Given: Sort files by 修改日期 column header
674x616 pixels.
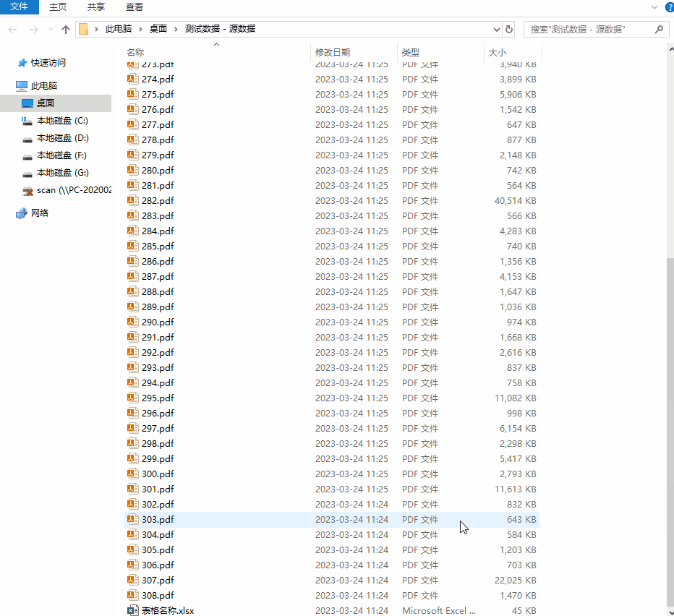Looking at the screenshot, I should tap(333, 52).
